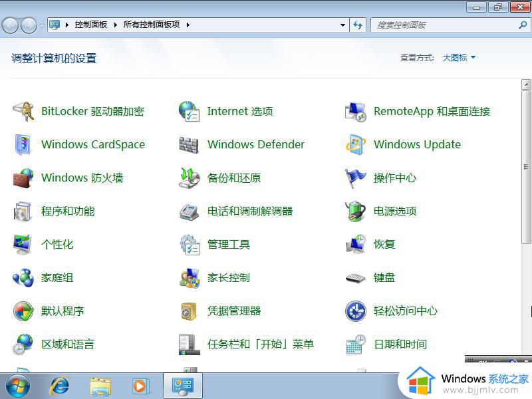Image resolution: width=532 pixels, height=399 pixels.
Task: Click the search magnifier button
Action: click(523, 25)
